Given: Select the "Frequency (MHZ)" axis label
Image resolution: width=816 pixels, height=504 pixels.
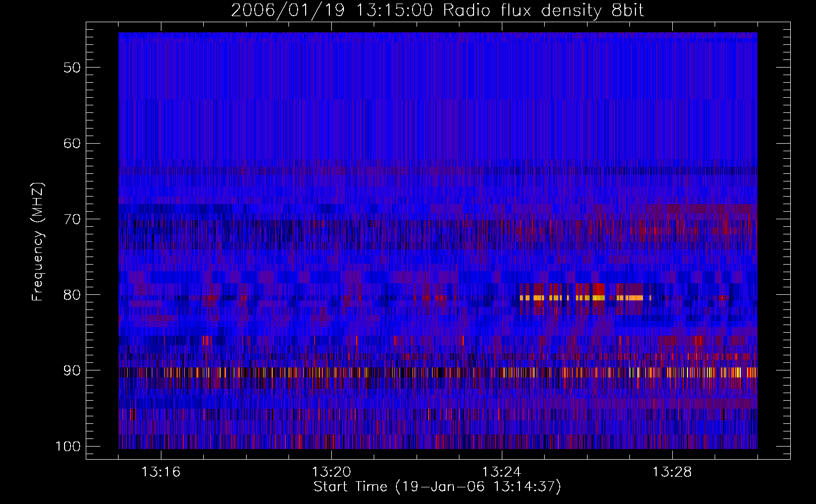Looking at the screenshot, I should [38, 241].
